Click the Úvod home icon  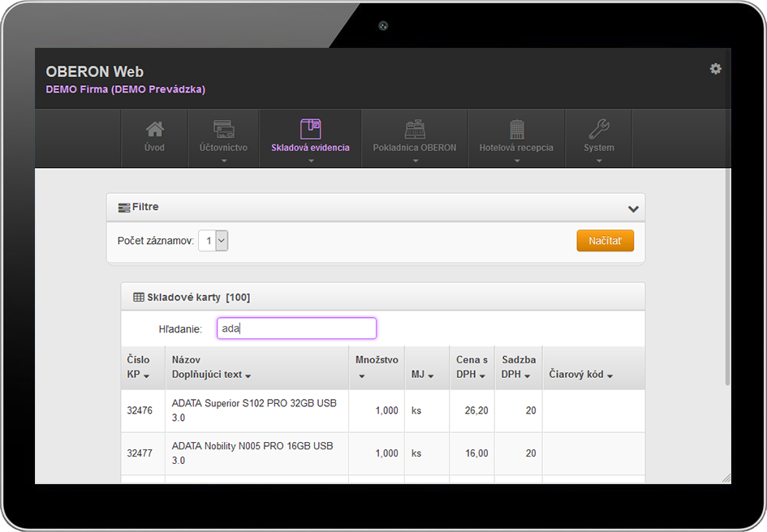(x=154, y=129)
